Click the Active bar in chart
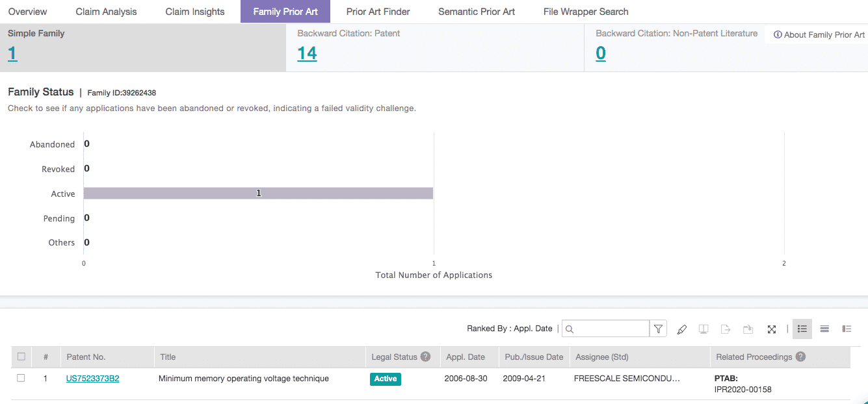Image resolution: width=868 pixels, height=404 pixels. (x=258, y=194)
